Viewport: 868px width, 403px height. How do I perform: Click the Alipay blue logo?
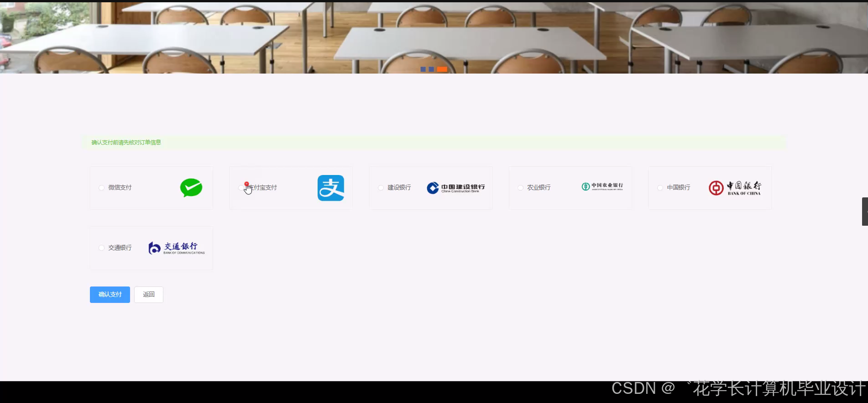[x=331, y=188]
